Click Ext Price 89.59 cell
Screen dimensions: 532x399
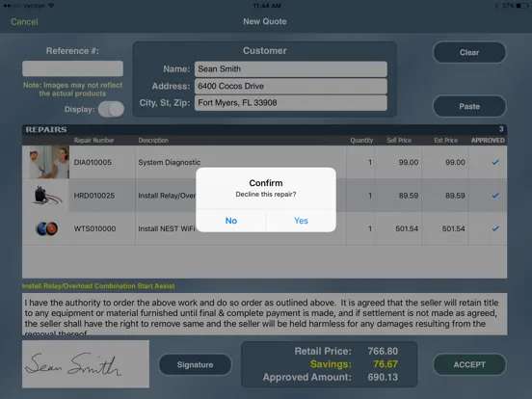click(x=455, y=196)
